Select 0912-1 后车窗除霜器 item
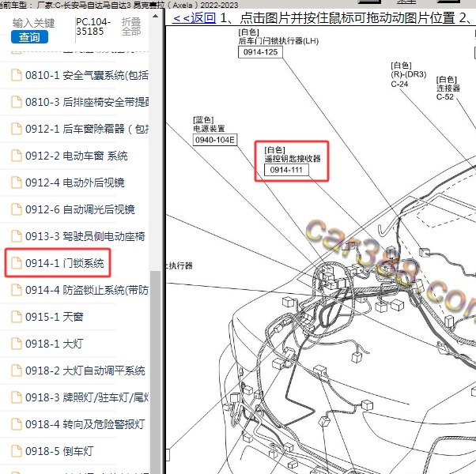 (87, 129)
